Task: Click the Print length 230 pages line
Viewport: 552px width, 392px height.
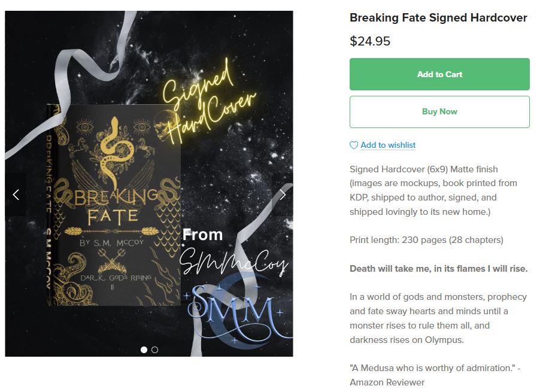Action: pyautogui.click(x=426, y=240)
